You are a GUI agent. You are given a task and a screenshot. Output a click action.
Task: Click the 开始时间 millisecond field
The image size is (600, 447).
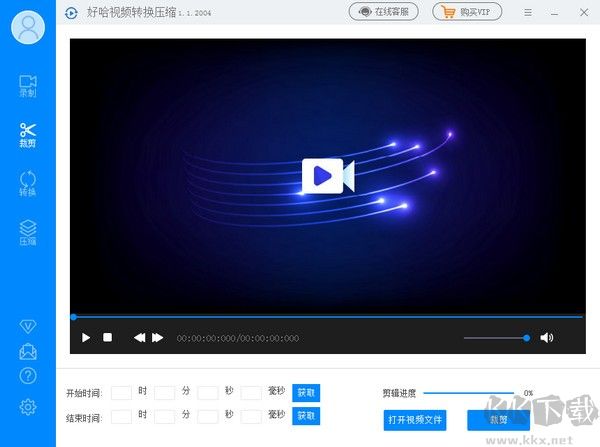pos(251,393)
